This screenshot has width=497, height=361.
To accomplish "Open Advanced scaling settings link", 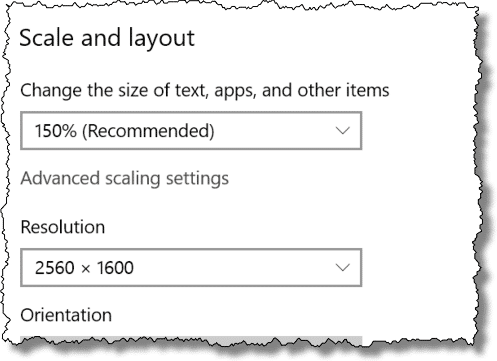I will click(125, 179).
